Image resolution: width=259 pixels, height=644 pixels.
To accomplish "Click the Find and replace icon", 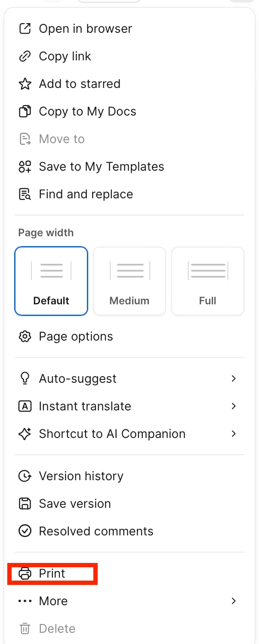I will pyautogui.click(x=25, y=194).
